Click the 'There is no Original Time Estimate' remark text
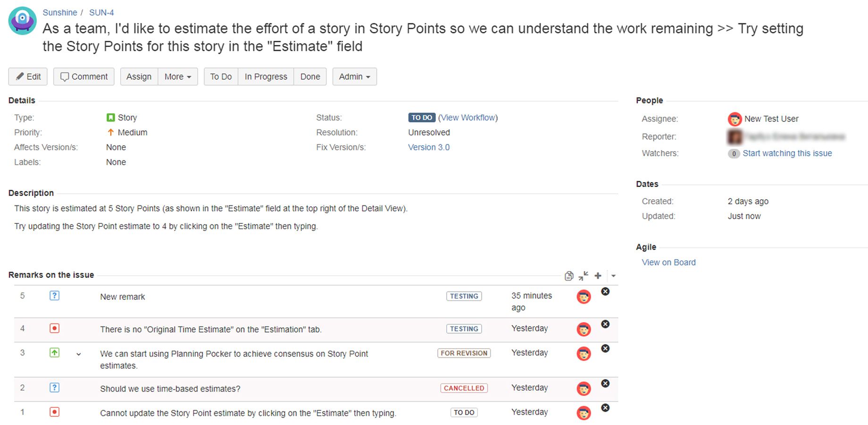This screenshot has width=868, height=425. click(x=211, y=329)
